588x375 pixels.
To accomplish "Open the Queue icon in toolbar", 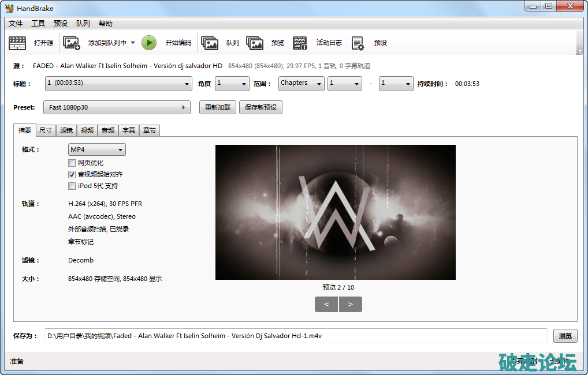I will (209, 43).
